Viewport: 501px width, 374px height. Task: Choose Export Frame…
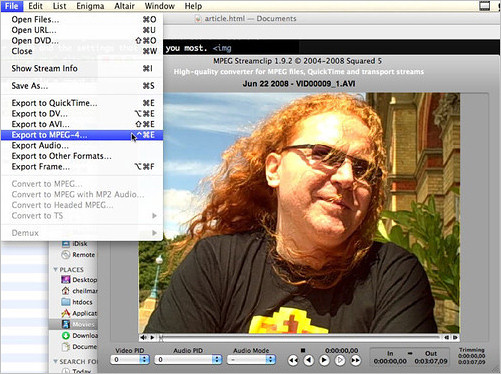[82, 167]
